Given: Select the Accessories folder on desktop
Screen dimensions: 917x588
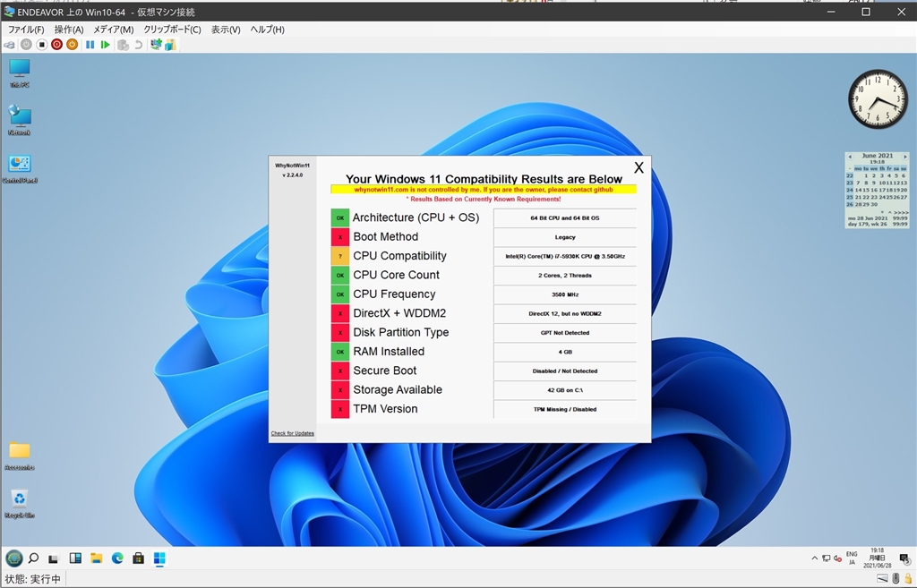Looking at the screenshot, I should [20, 456].
